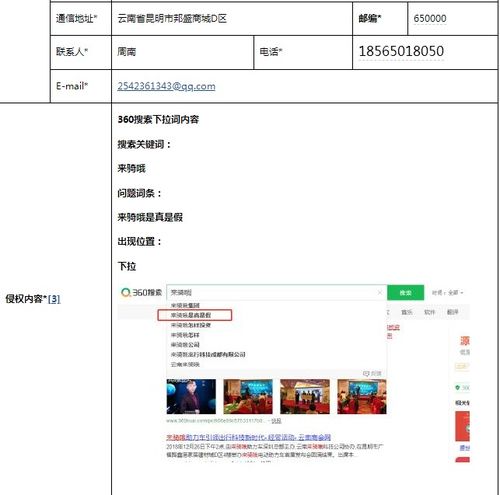Click the bold text 来骑哦是真是假
500x495 pixels.
pos(150,217)
